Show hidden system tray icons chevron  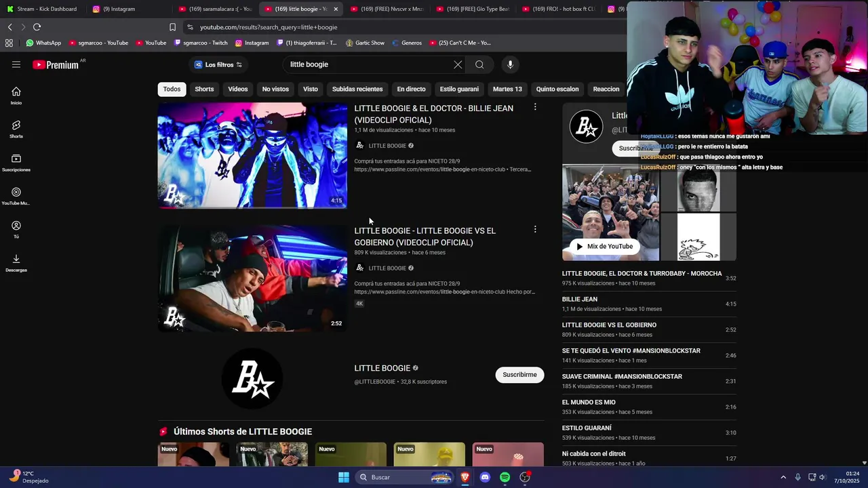tap(783, 477)
